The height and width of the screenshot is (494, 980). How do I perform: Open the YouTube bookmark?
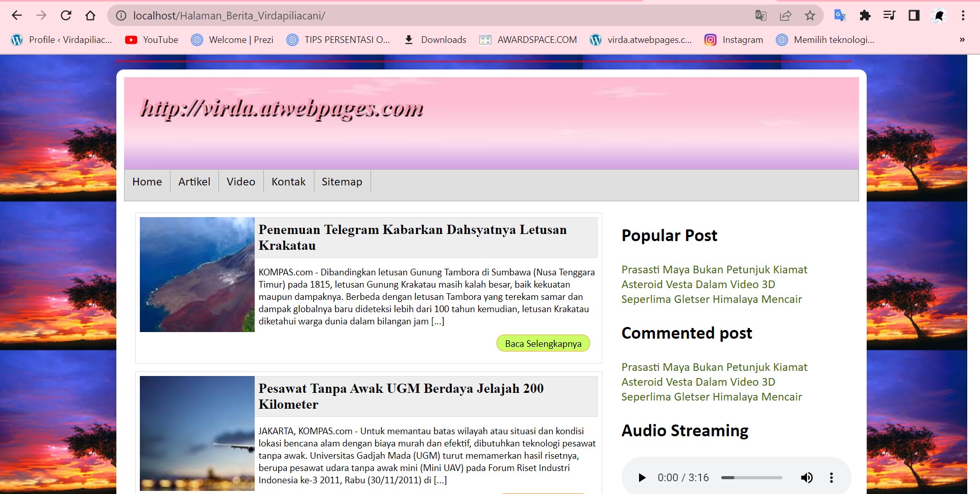pos(152,40)
